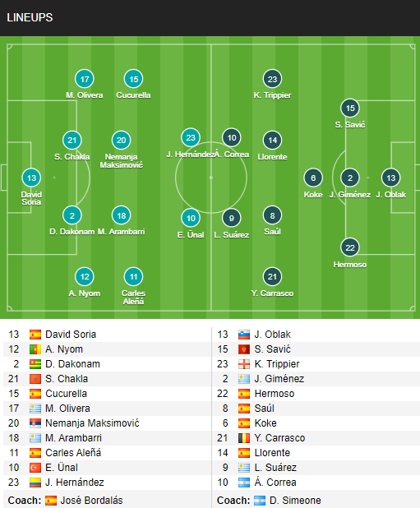This screenshot has height=508, width=420.
Task: Click K. Trippier's number 23 dark marker
Action: click(272, 79)
